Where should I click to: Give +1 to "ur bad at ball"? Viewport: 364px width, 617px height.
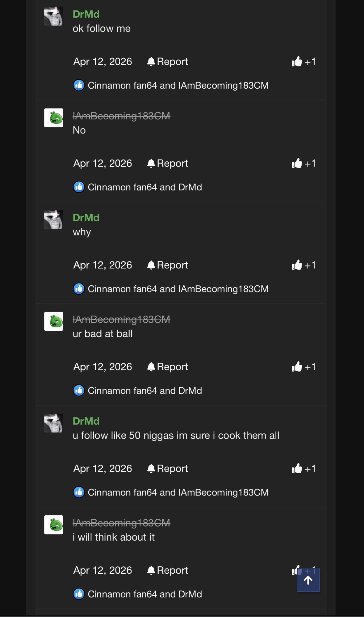pos(303,367)
